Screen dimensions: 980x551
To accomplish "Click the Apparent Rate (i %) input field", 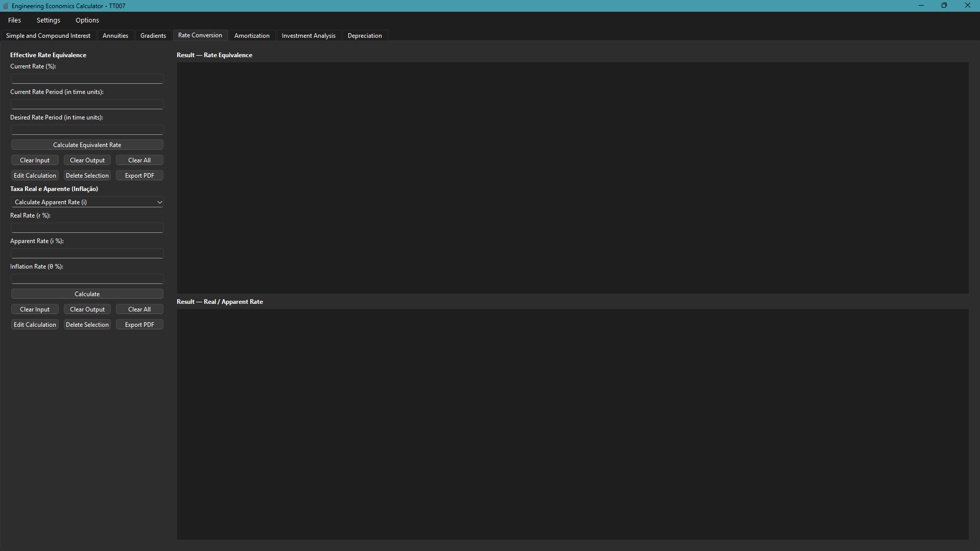I will (87, 253).
